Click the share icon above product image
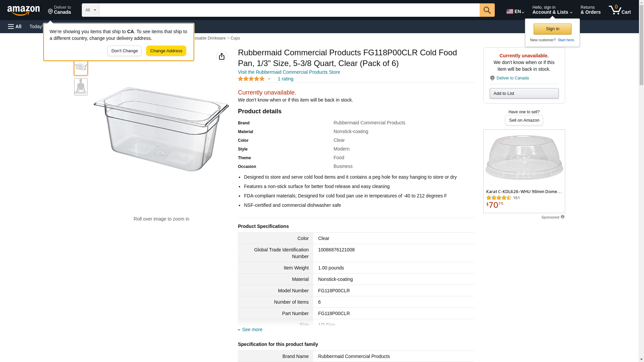The height and width of the screenshot is (362, 644). pyautogui.click(x=222, y=56)
